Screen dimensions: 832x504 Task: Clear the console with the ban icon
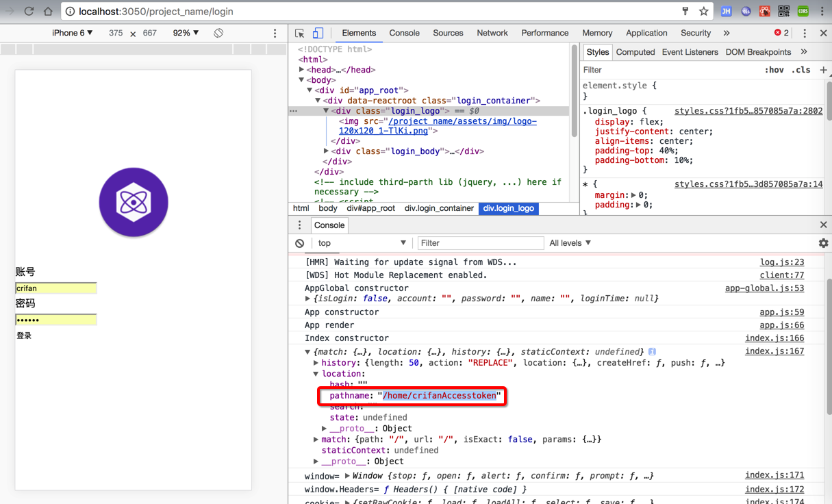click(x=300, y=243)
